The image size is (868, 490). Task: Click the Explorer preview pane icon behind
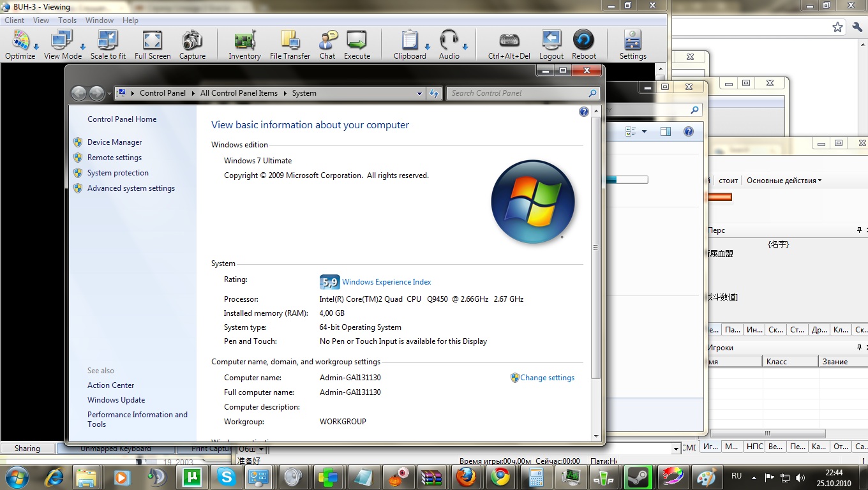click(x=666, y=131)
